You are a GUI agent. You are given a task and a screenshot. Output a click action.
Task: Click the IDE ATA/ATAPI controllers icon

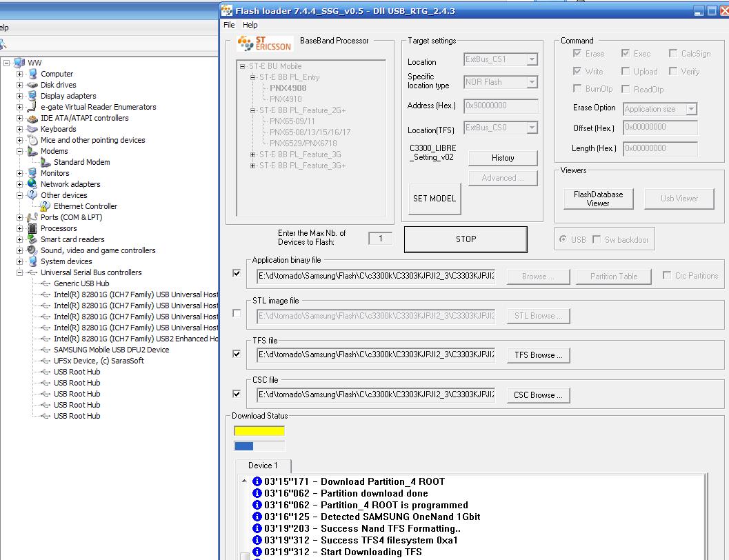coord(32,118)
